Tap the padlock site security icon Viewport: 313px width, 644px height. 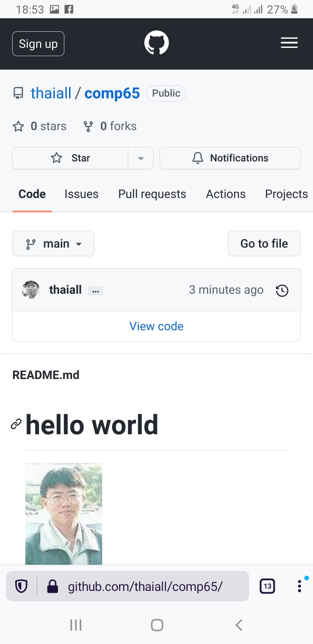53,587
